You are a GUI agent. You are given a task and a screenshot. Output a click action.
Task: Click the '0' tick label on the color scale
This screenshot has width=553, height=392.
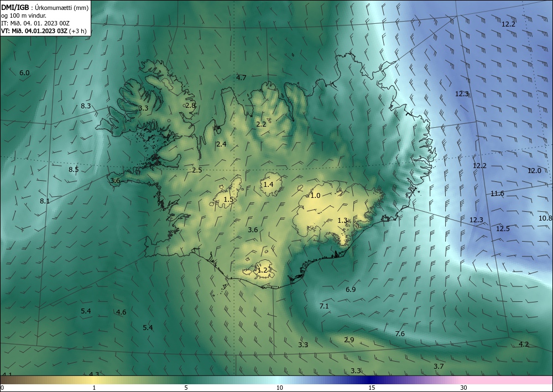(2, 388)
